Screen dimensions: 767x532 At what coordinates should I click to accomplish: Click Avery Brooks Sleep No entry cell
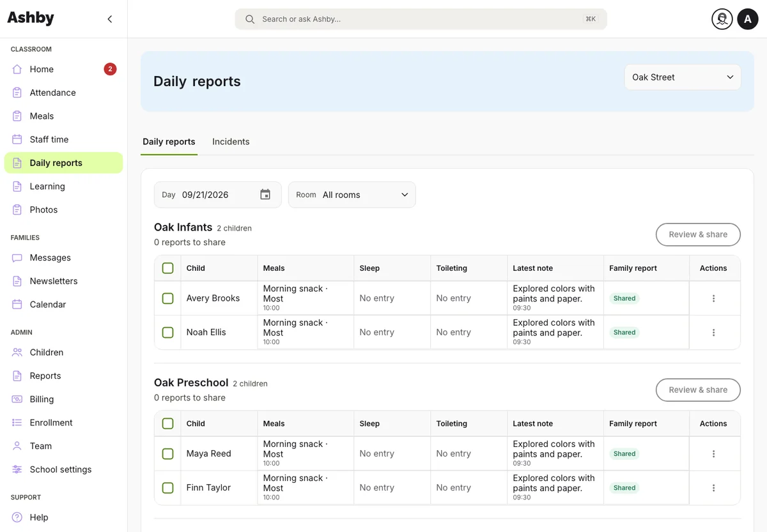[x=392, y=298]
